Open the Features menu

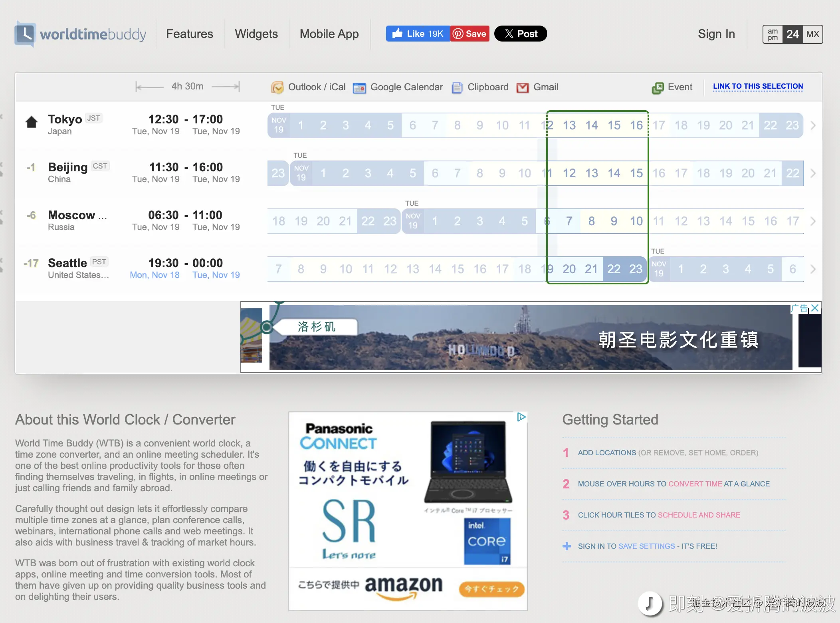190,34
